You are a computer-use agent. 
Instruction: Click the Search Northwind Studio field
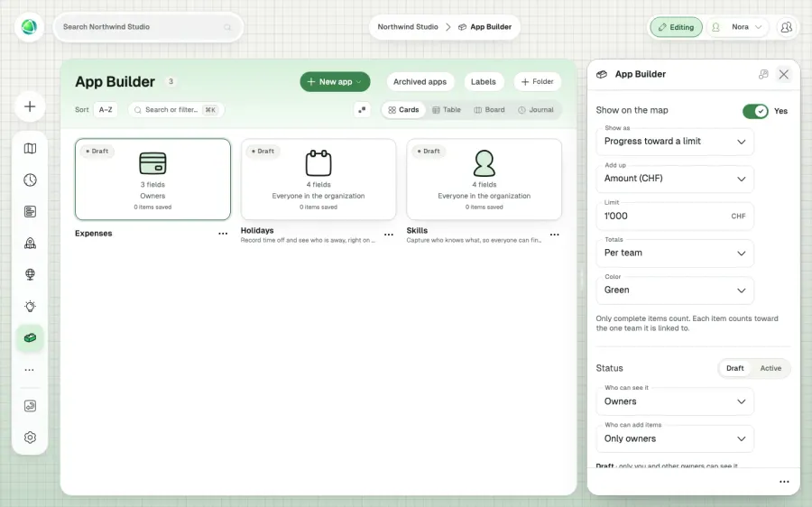(148, 27)
